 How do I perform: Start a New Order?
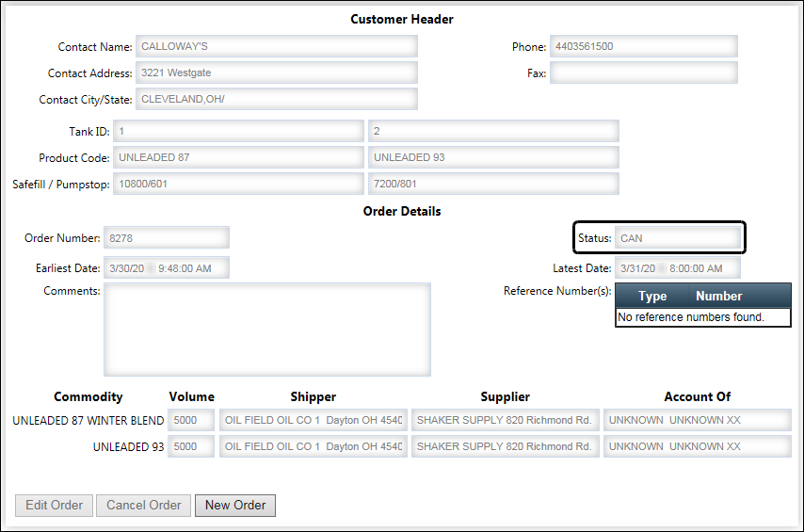coord(235,506)
